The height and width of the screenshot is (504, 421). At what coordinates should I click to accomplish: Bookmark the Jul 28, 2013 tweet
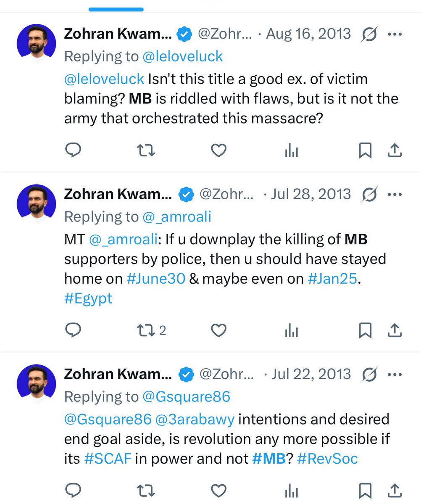point(365,330)
